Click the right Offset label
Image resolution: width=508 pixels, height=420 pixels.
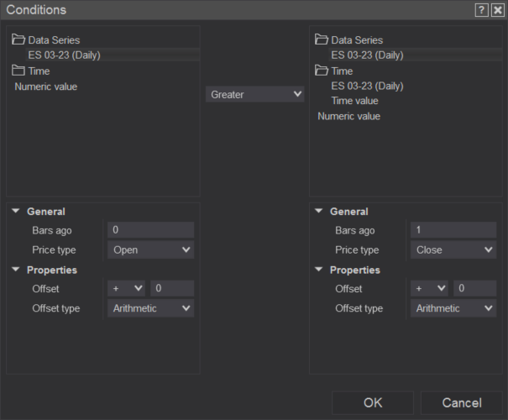click(348, 289)
